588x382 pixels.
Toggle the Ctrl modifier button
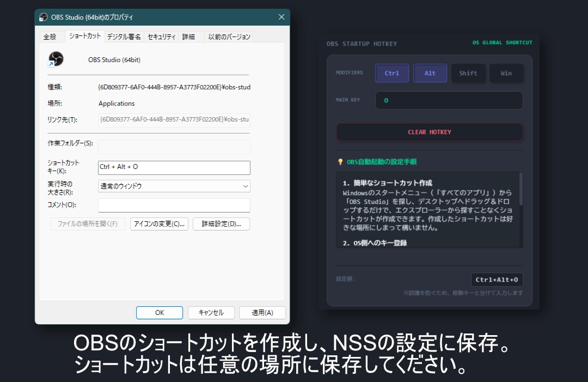[x=392, y=73]
